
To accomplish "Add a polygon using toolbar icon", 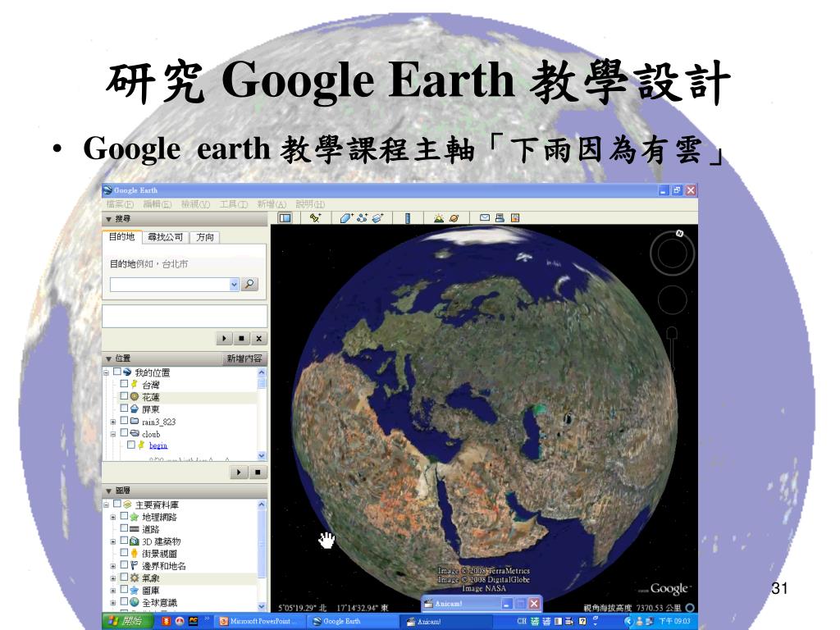I will [x=345, y=218].
